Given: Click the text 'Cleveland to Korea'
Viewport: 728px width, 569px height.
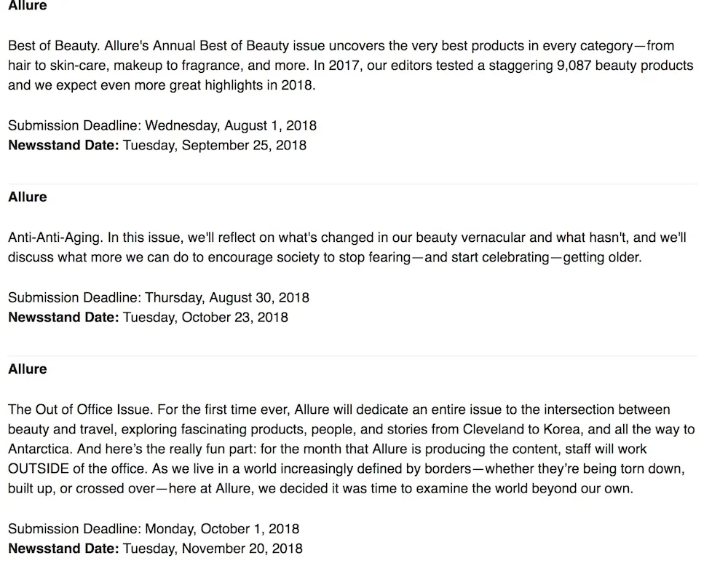Looking at the screenshot, I should click(515, 429).
